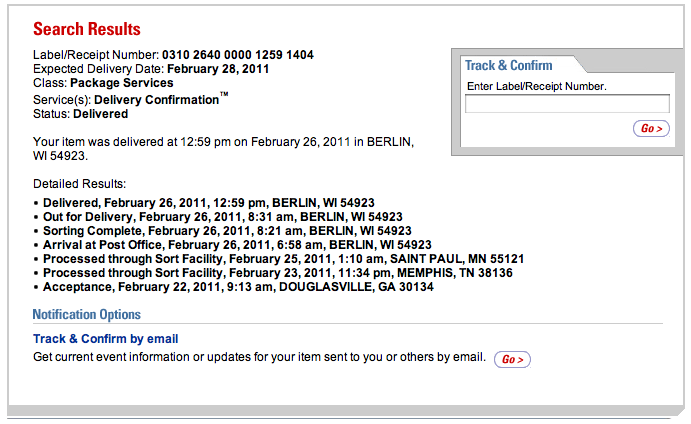Select the Track & Confirm tab header
The image size is (691, 424).
pyautogui.click(x=507, y=66)
